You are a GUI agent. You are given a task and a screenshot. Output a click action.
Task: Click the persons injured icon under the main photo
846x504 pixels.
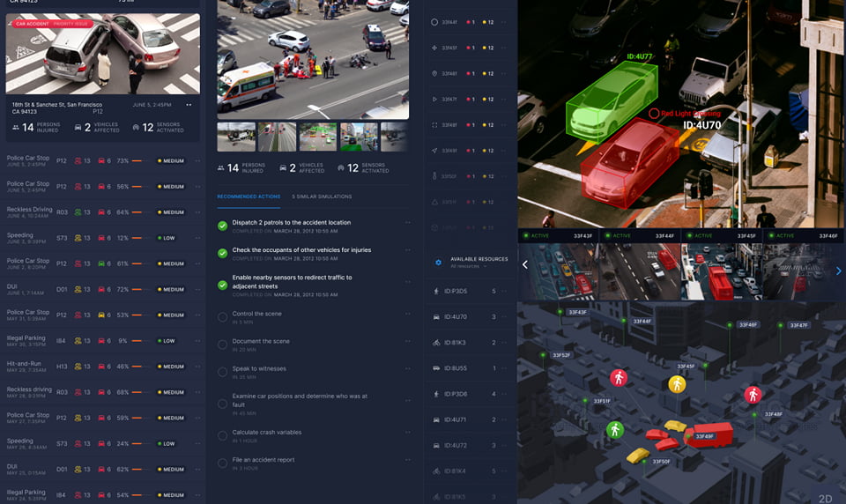pyautogui.click(x=220, y=168)
